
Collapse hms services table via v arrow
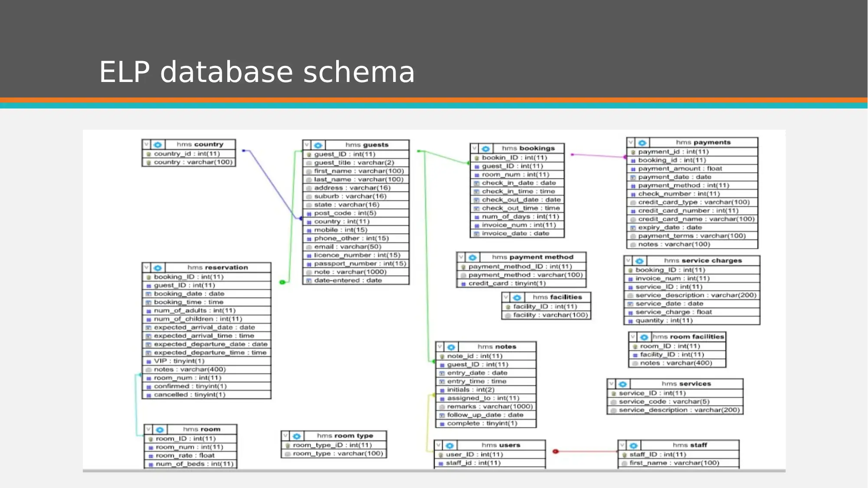point(612,384)
